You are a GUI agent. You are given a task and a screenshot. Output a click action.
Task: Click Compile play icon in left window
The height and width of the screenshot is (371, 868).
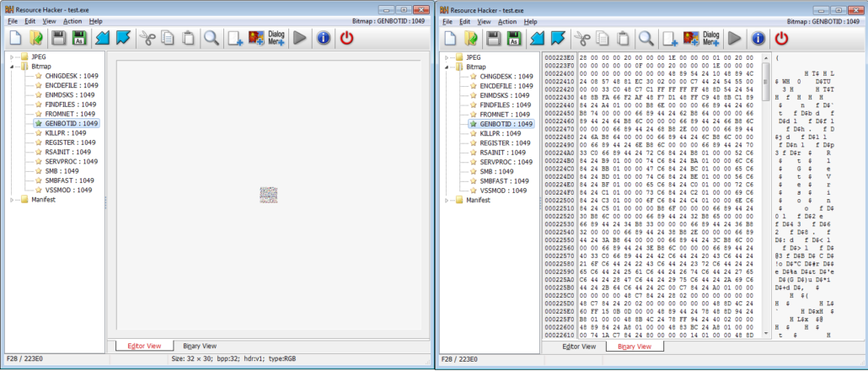pos(299,38)
